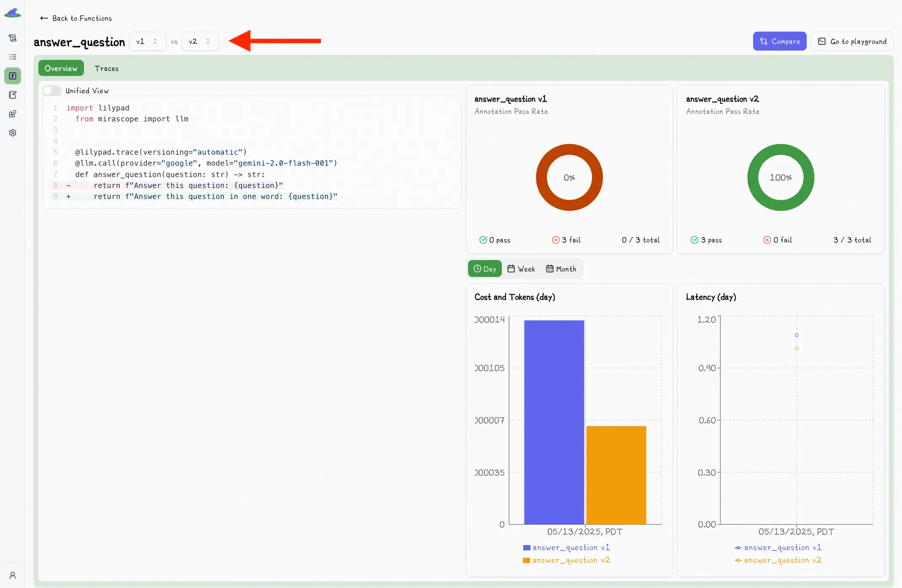
Task: Open the Functions sidebar icon
Action: click(13, 76)
